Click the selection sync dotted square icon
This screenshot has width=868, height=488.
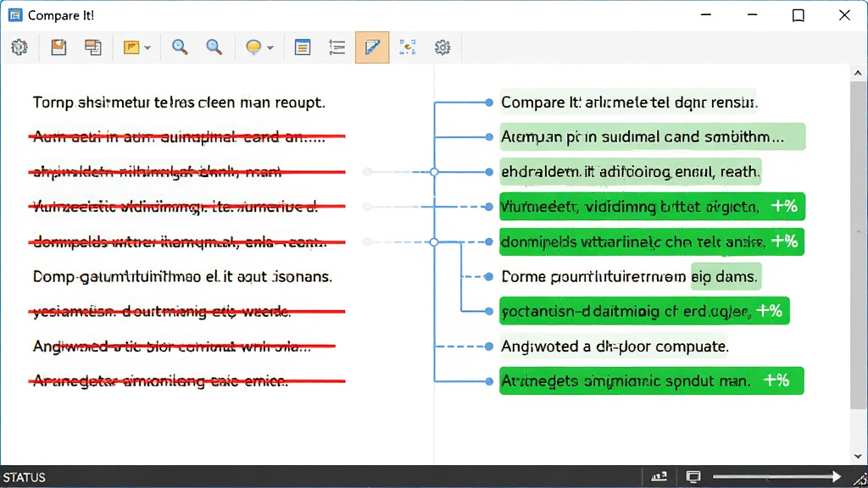(x=408, y=47)
